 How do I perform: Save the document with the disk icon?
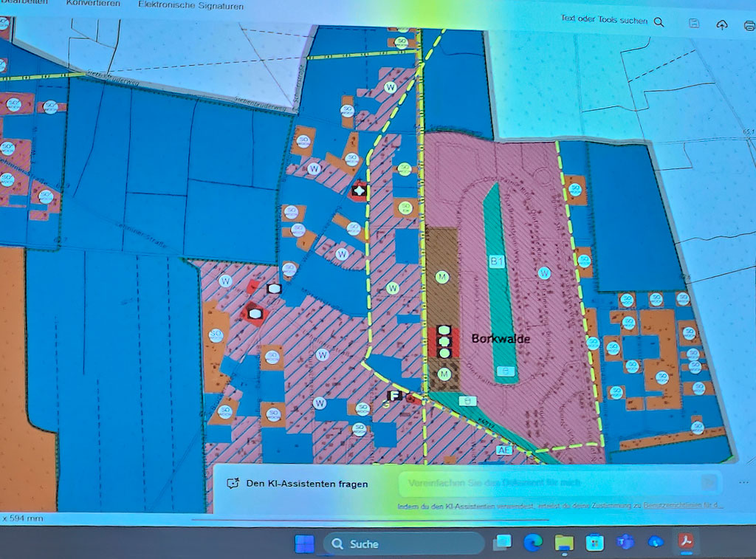(x=694, y=24)
